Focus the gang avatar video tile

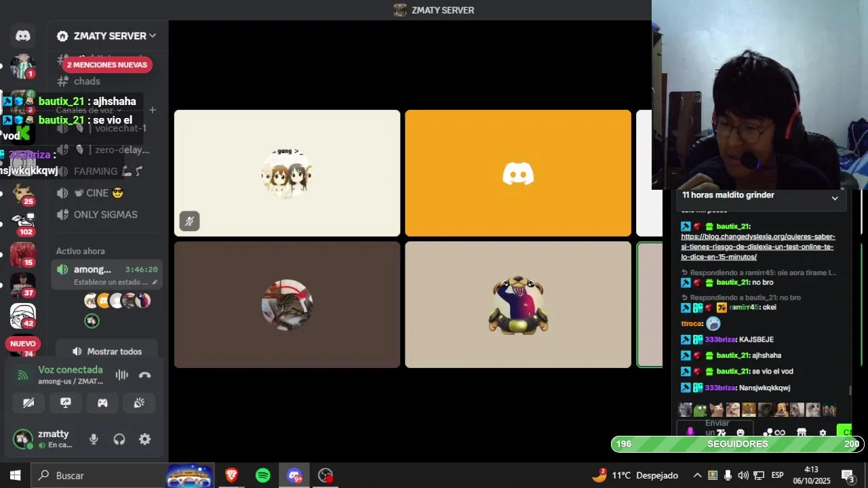coord(287,173)
